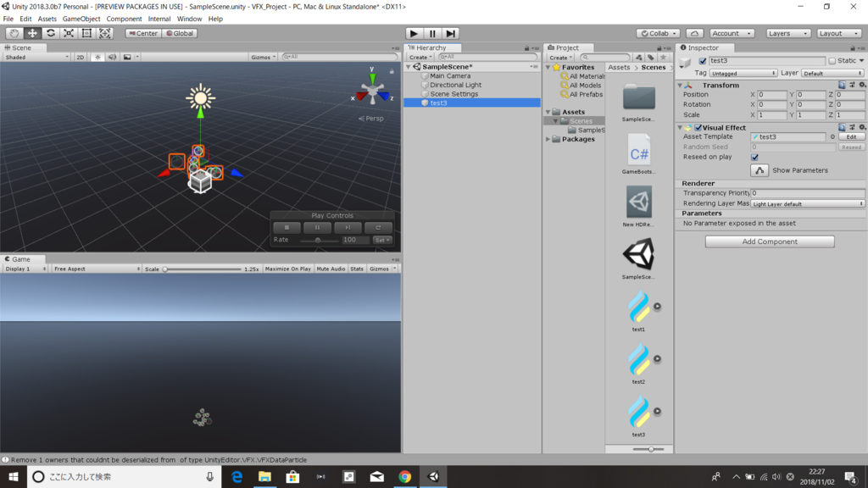Select the test3 VFX asset in Project
This screenshot has height=488, width=868.
pyautogui.click(x=638, y=411)
